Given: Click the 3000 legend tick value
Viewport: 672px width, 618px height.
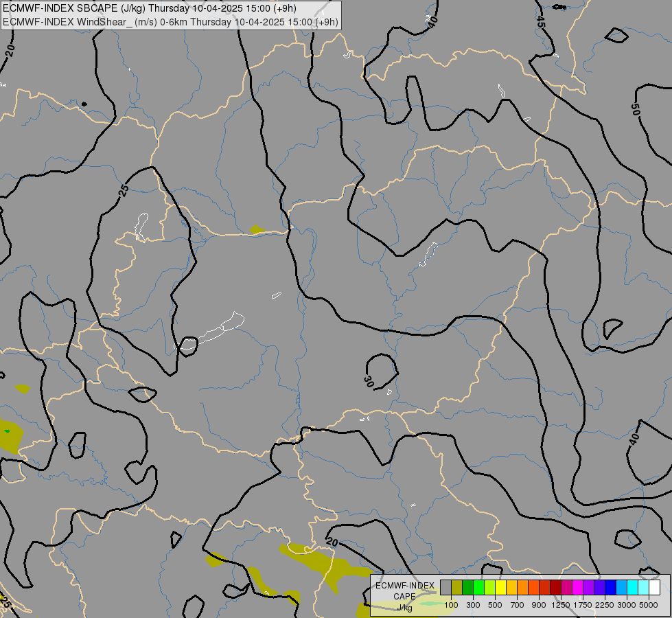Looking at the screenshot, I should pos(627,605).
